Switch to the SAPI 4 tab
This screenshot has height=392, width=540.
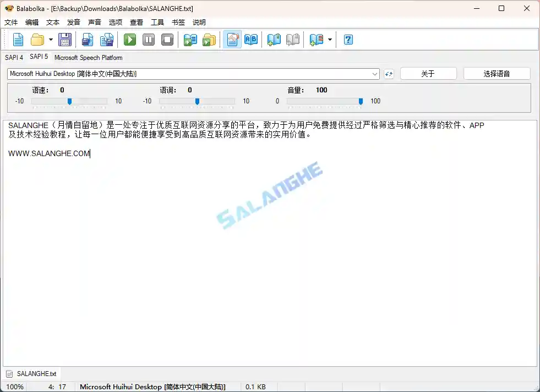tap(14, 57)
